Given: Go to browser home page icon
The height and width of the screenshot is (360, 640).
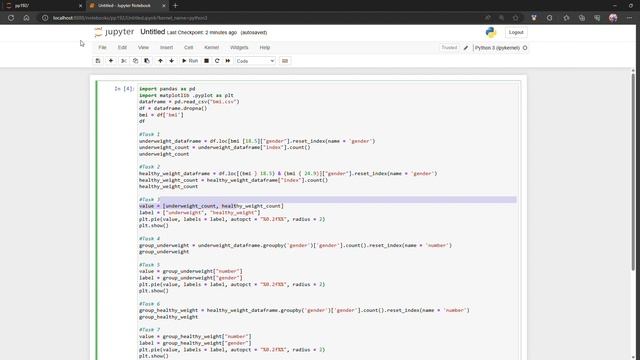Looking at the screenshot, I should pyautogui.click(x=26, y=18).
